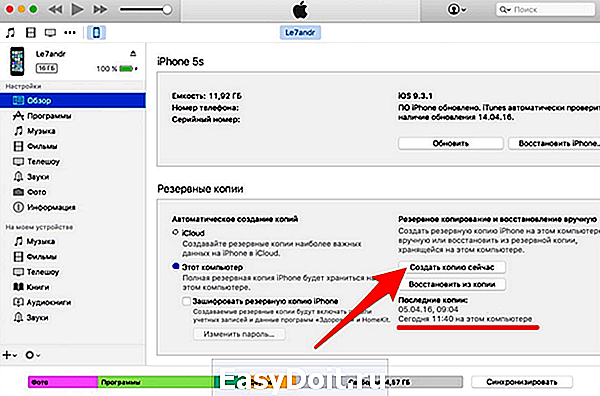Image resolution: width=600 pixels, height=396 pixels.
Task: Select Обзор in the sidebar
Action: point(73,100)
